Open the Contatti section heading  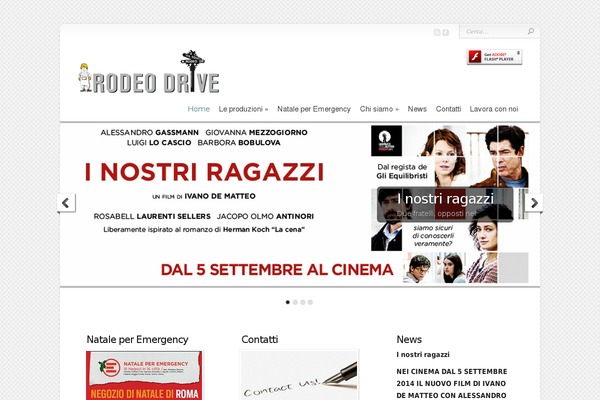click(x=260, y=340)
